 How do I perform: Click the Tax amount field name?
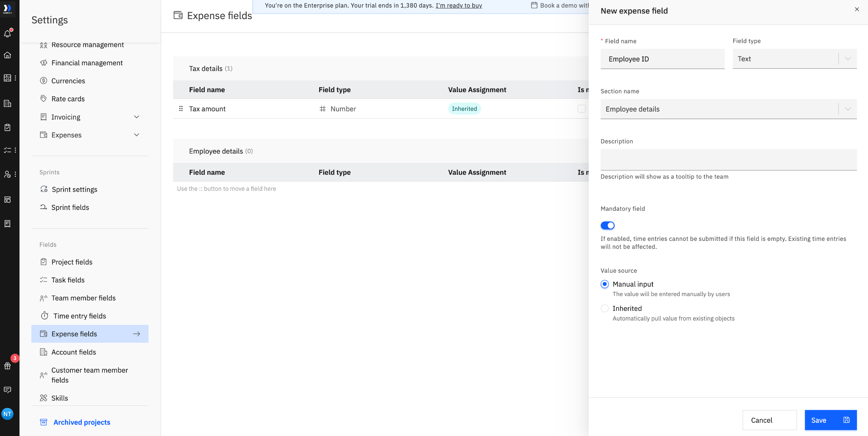pos(207,109)
